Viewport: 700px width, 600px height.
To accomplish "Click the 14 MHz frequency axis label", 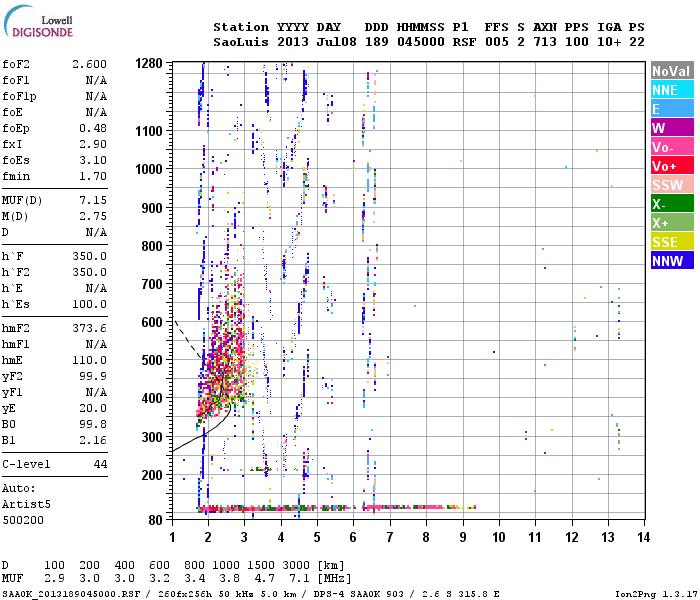I will pos(643,537).
